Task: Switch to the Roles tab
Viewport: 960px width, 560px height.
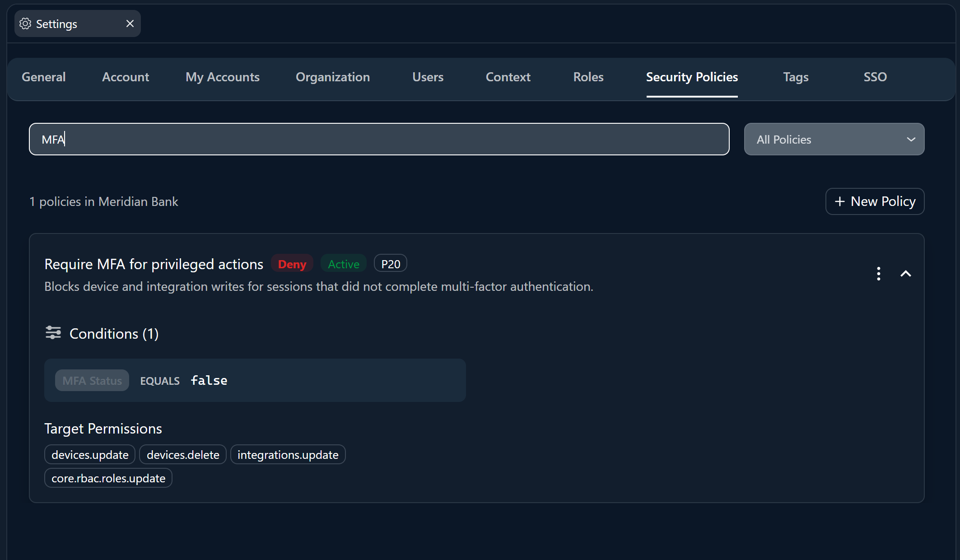Action: [x=588, y=77]
